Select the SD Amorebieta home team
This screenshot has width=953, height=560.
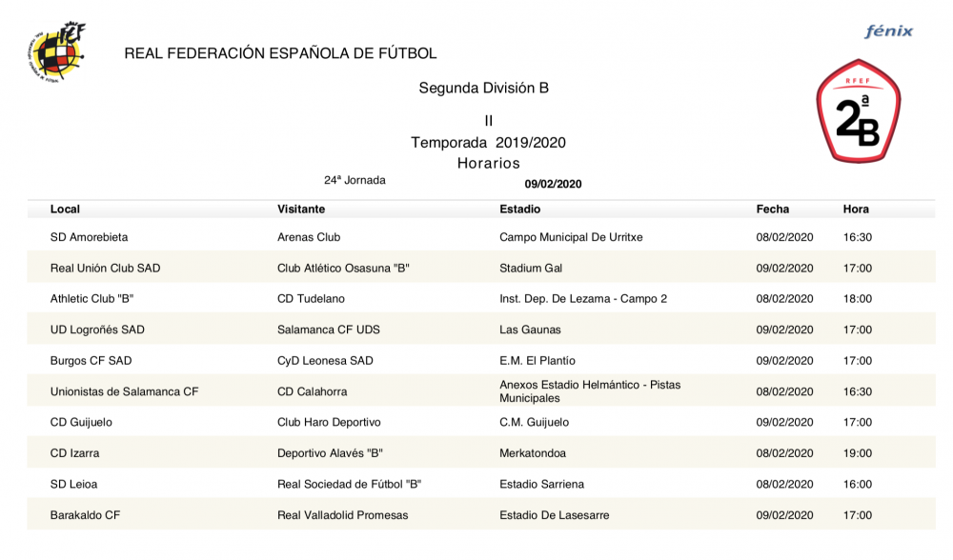(89, 237)
